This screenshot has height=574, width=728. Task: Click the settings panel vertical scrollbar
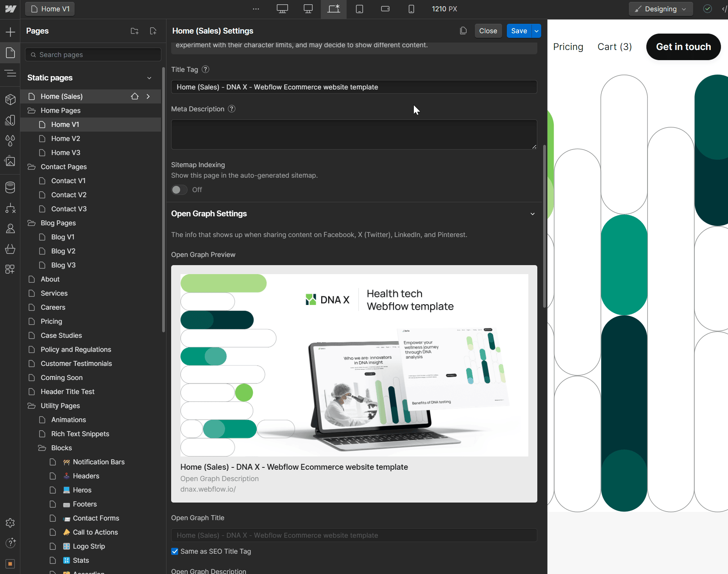545,226
